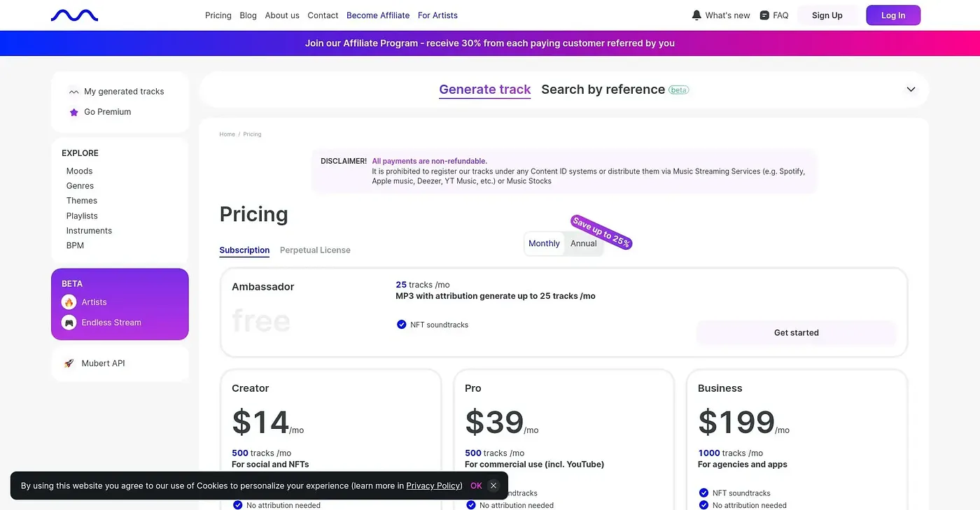Screen dimensions: 980x510
Task: Open About us page
Action: [x=282, y=15]
